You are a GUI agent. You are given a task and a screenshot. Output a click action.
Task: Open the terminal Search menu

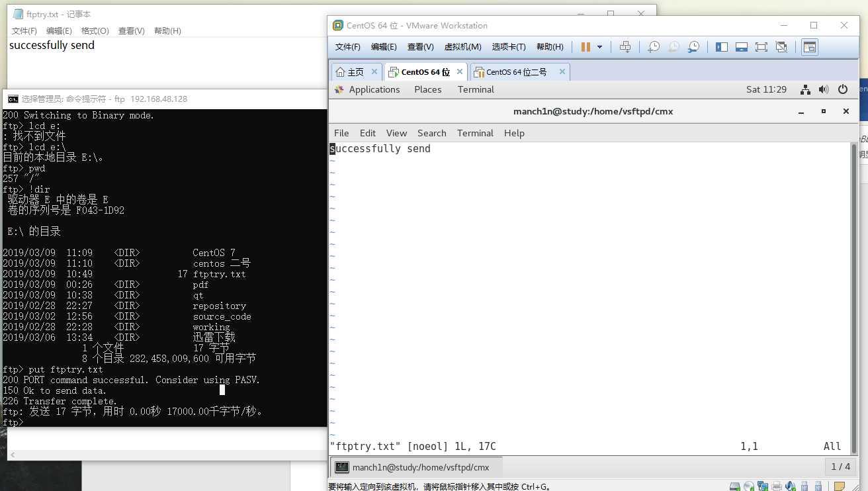click(x=432, y=133)
